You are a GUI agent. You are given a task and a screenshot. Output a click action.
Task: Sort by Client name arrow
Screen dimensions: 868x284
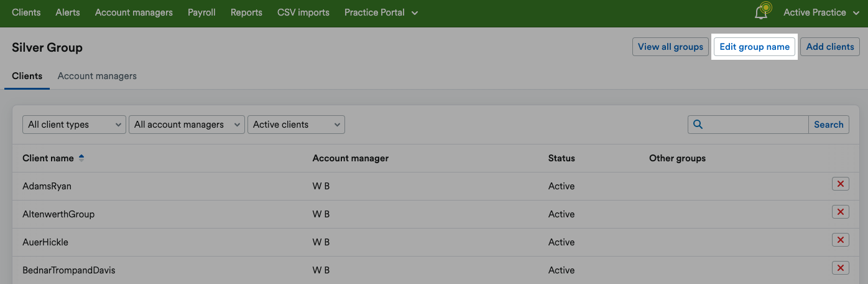pyautogui.click(x=81, y=158)
